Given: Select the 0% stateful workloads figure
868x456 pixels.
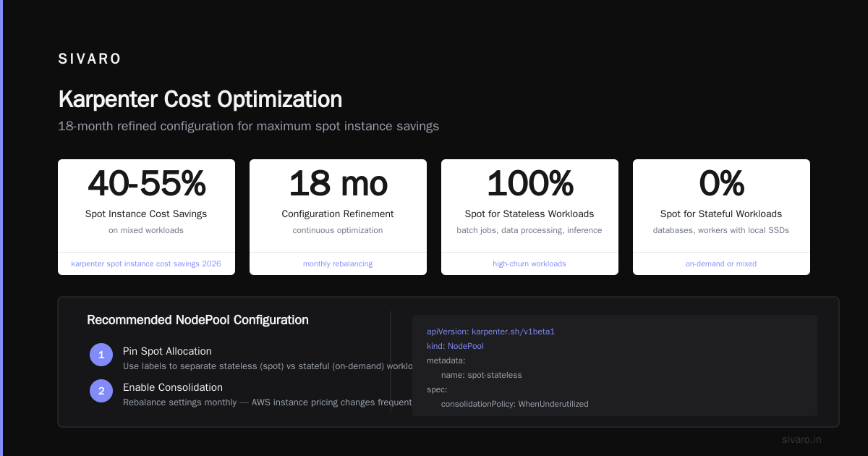Looking at the screenshot, I should 721,183.
